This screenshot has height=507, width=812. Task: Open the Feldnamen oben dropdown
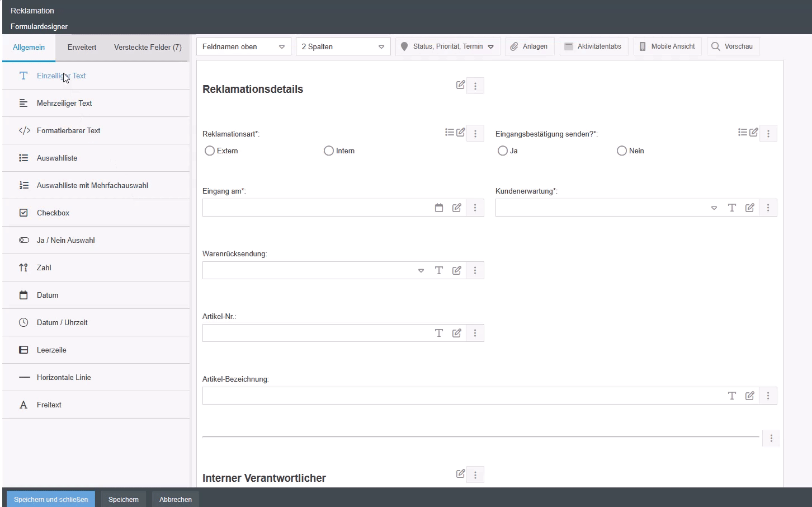coord(243,47)
